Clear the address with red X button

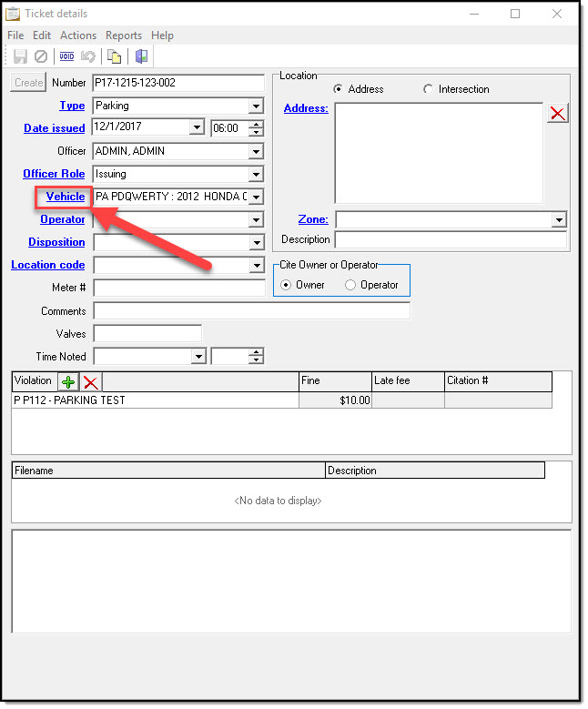557,113
